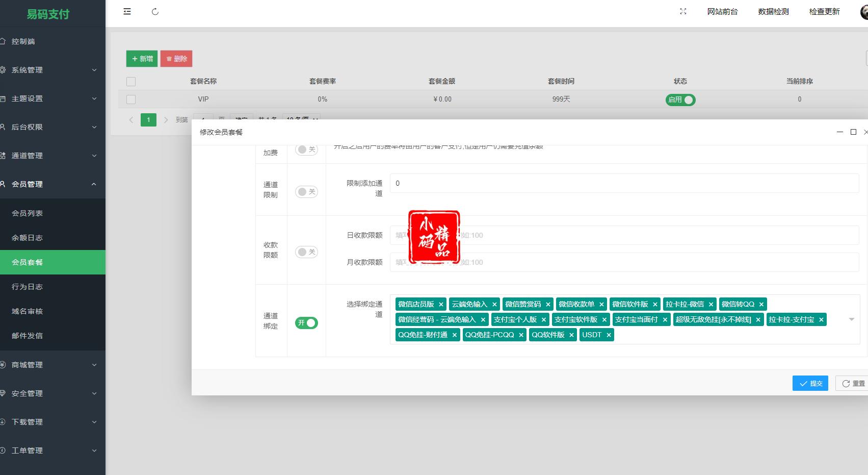868x475 pixels.
Task: Remove the QQ免挂-PCQQ channel tag
Action: 521,335
